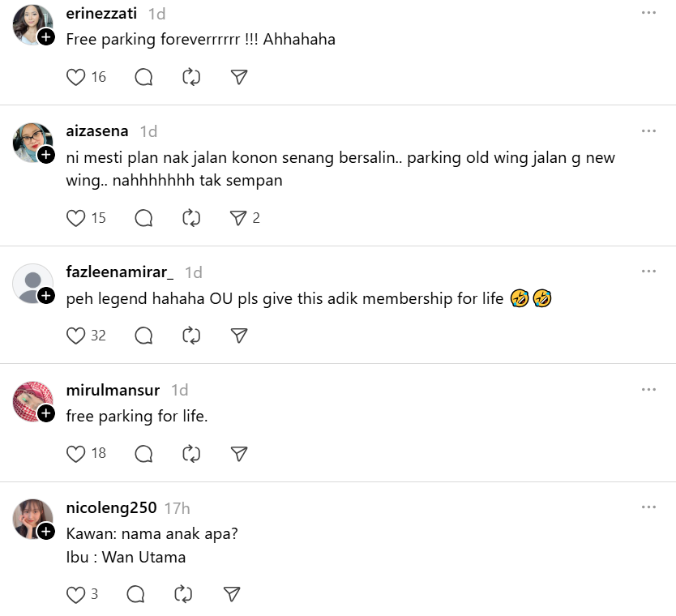
Task: Reply to erinezzati's comment
Action: click(x=143, y=77)
